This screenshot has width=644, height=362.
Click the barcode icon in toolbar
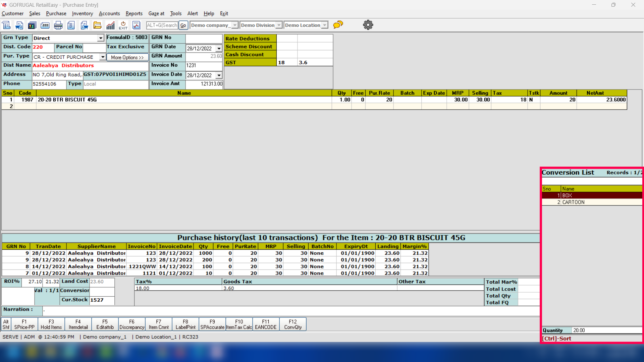point(45,25)
